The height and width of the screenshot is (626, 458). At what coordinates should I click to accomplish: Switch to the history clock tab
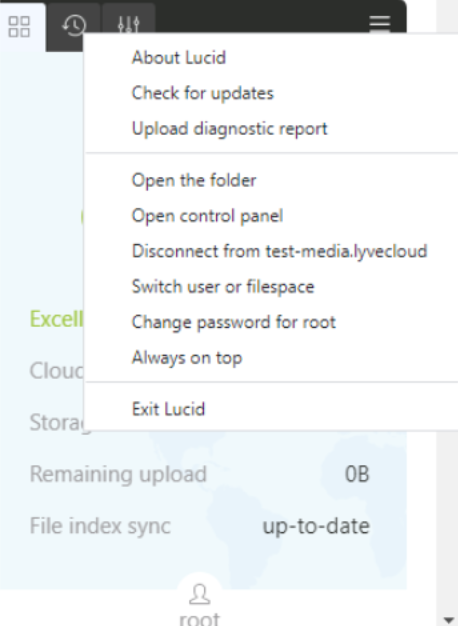(74, 26)
